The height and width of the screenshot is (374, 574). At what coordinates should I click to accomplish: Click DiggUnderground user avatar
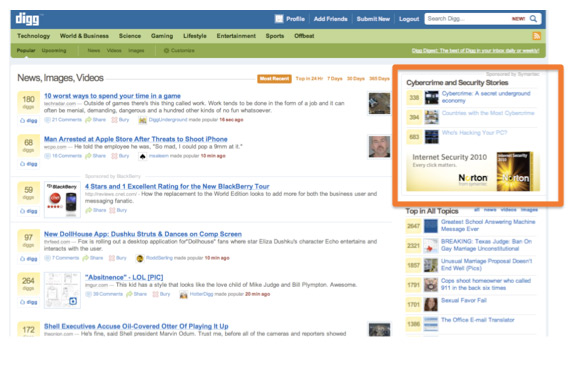click(143, 120)
